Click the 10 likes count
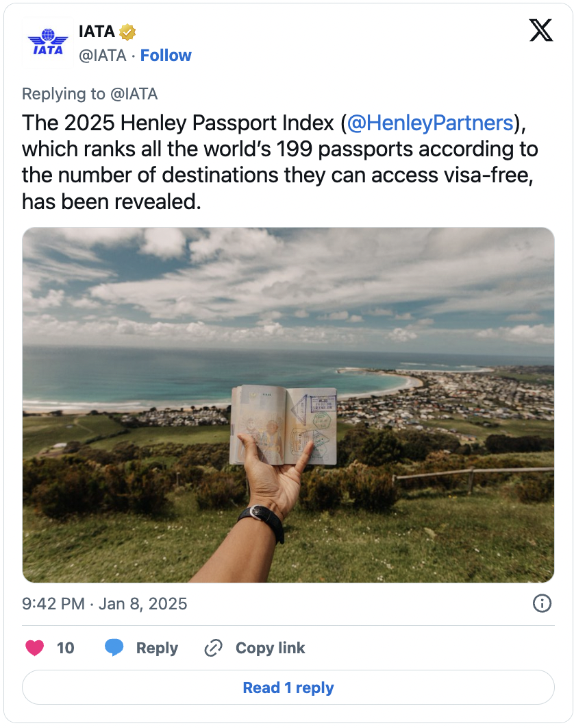The image size is (574, 728). click(66, 648)
